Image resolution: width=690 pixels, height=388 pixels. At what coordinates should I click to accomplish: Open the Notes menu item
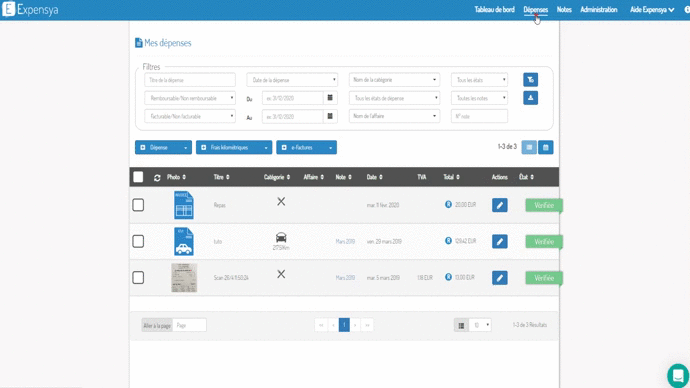click(x=564, y=10)
